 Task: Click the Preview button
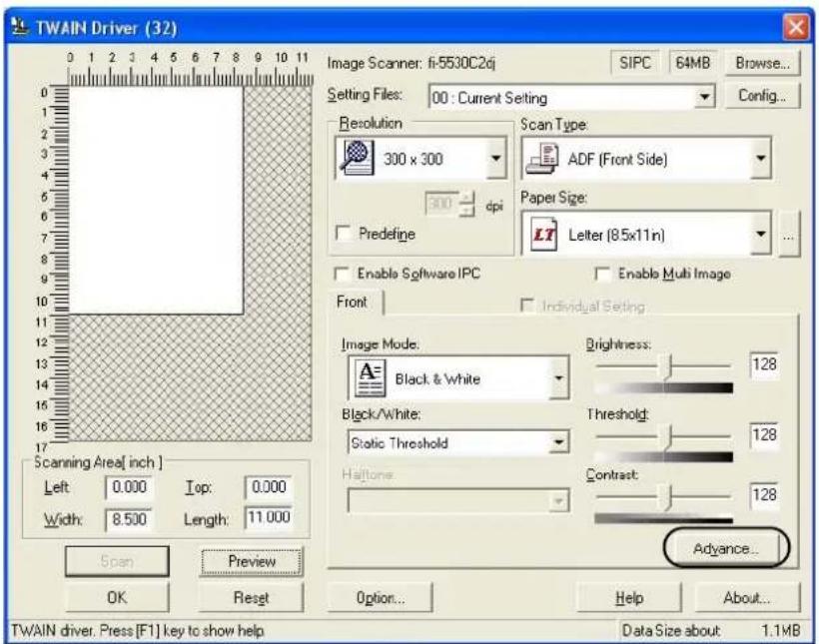click(252, 561)
